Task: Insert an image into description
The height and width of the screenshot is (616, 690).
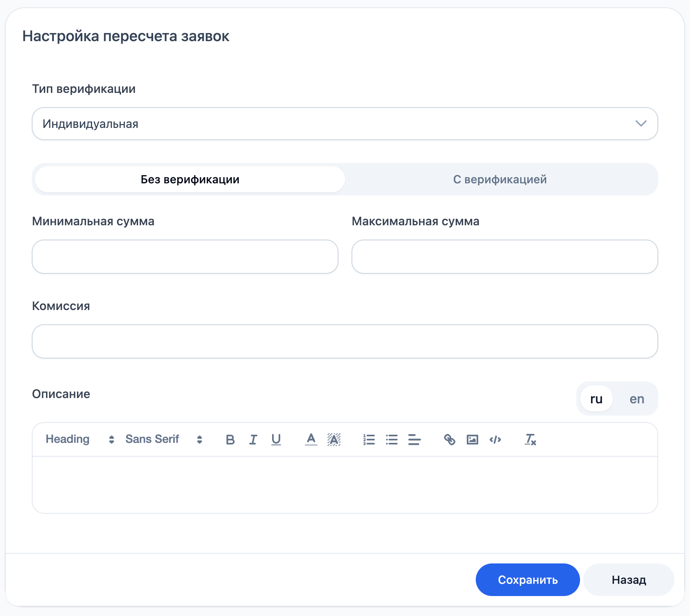Action: pyautogui.click(x=472, y=440)
